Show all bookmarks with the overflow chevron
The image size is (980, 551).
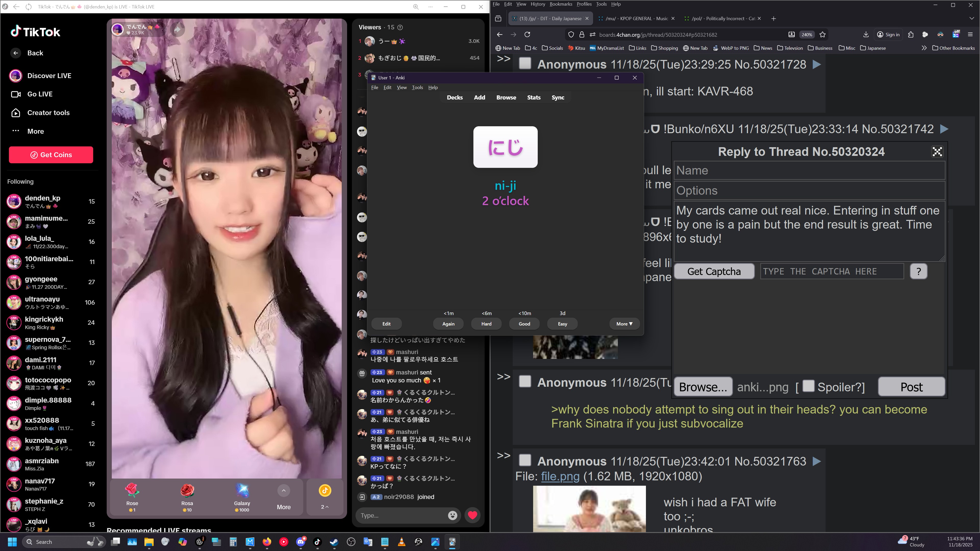tap(924, 48)
